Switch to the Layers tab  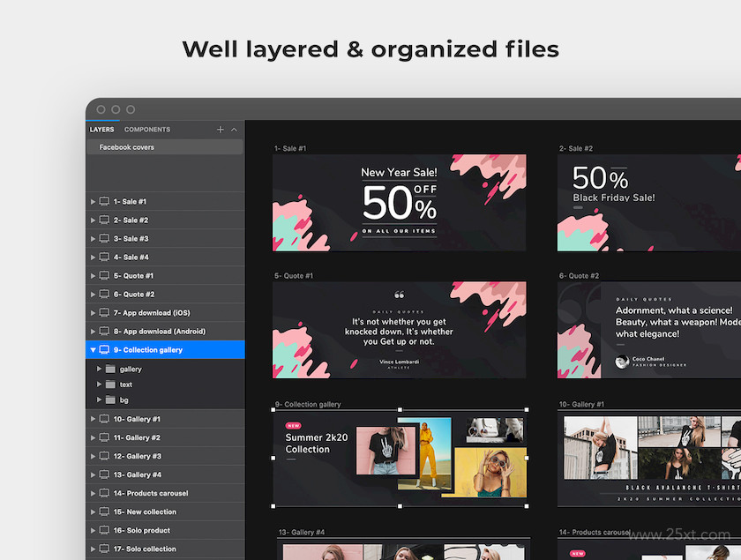tap(101, 130)
